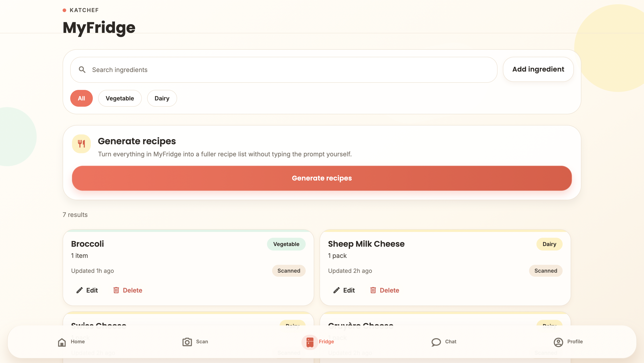Click the Vegetable tag on Broccoli card
644x363 pixels.
click(286, 244)
